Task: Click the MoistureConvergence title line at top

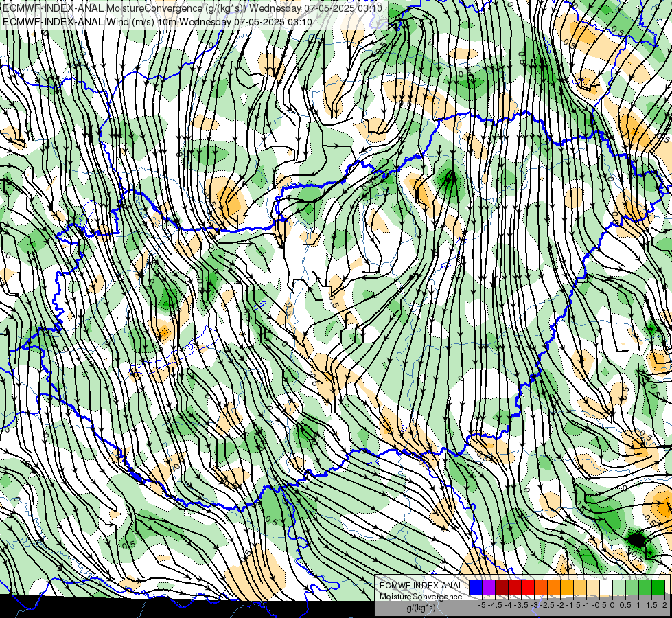Action: pos(192,8)
